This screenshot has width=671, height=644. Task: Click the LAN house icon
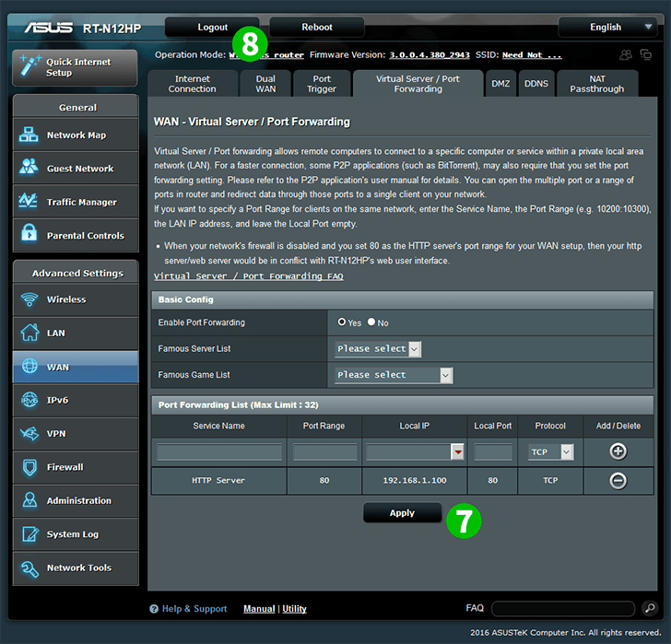(29, 333)
